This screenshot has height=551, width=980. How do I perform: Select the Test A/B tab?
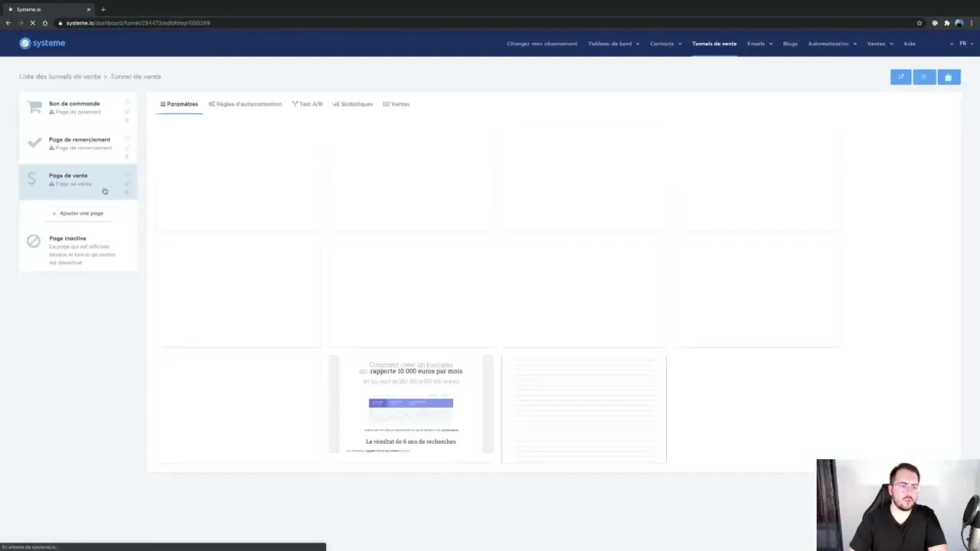tap(307, 104)
